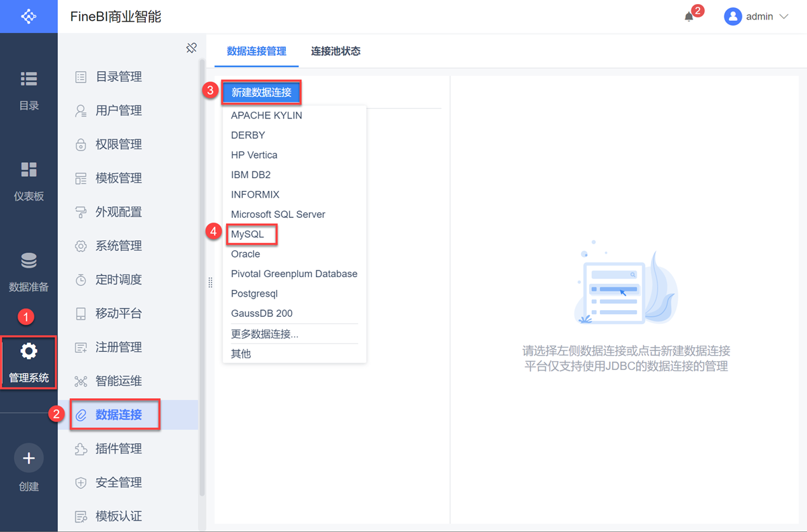Screen dimensions: 807x532
Task: Open 模板管理 menu text
Action: pyautogui.click(x=119, y=178)
